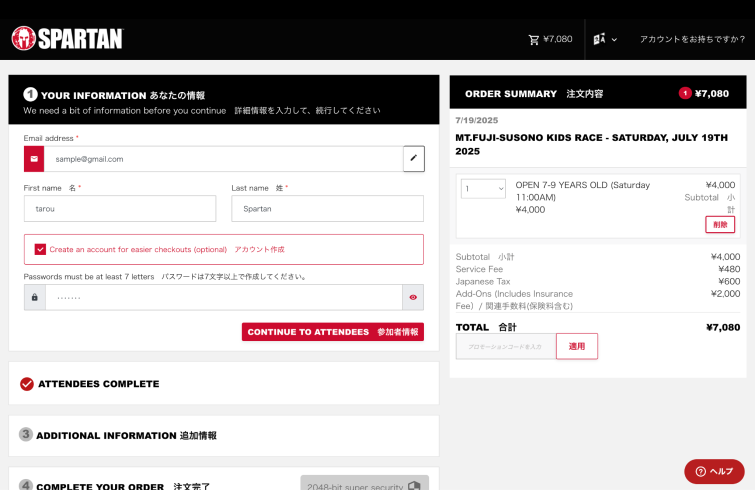The image size is (755, 490).
Task: Click the 適用 apply button
Action: point(577,346)
